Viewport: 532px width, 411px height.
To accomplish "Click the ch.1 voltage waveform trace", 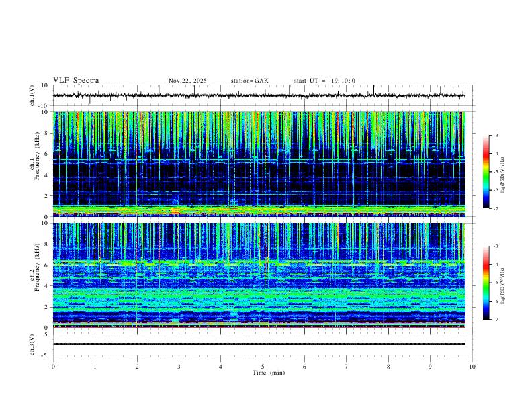I will (x=259, y=95).
